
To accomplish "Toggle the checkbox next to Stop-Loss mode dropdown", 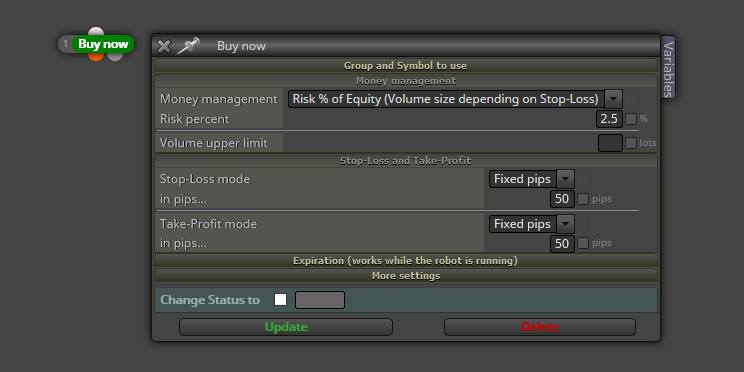I will [x=583, y=179].
